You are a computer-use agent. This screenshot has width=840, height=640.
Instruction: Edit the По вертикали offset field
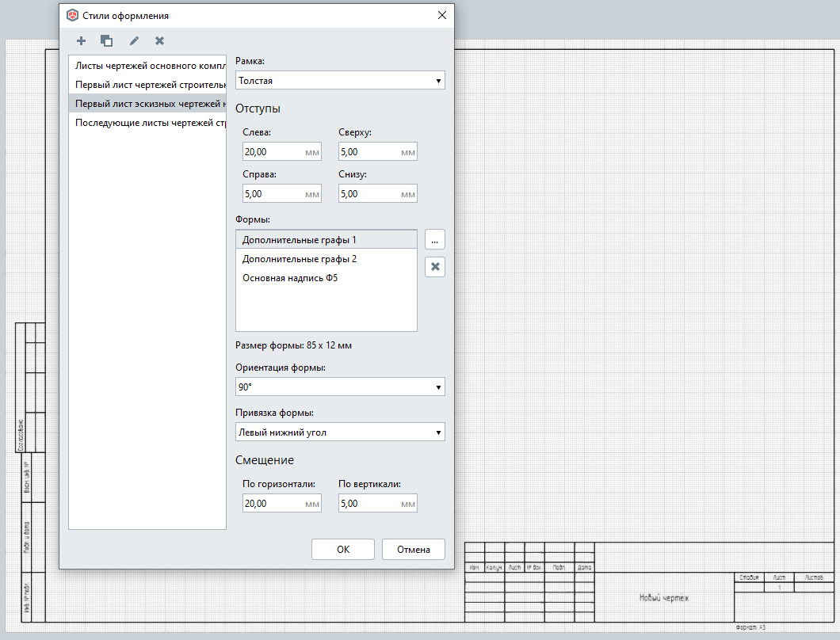[378, 504]
